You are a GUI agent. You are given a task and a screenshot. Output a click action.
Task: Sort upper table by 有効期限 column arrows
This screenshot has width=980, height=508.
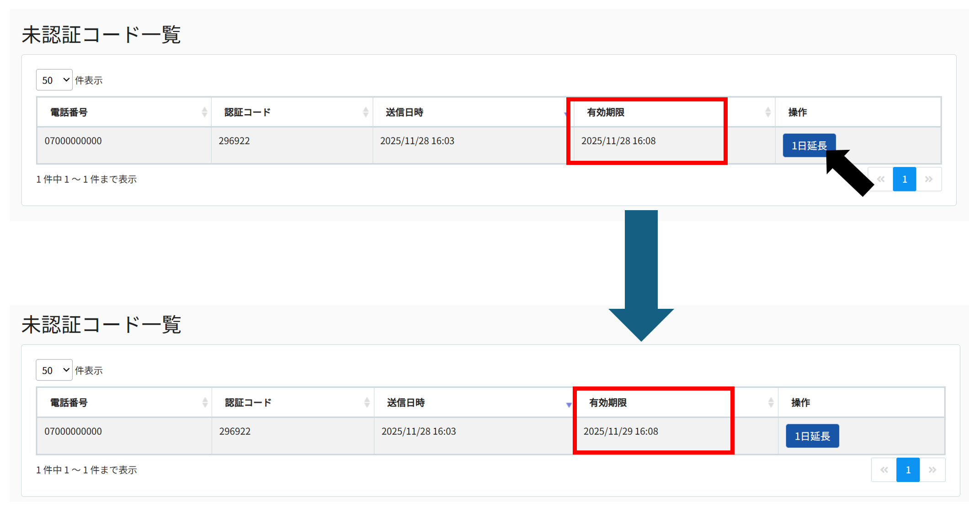tap(767, 112)
